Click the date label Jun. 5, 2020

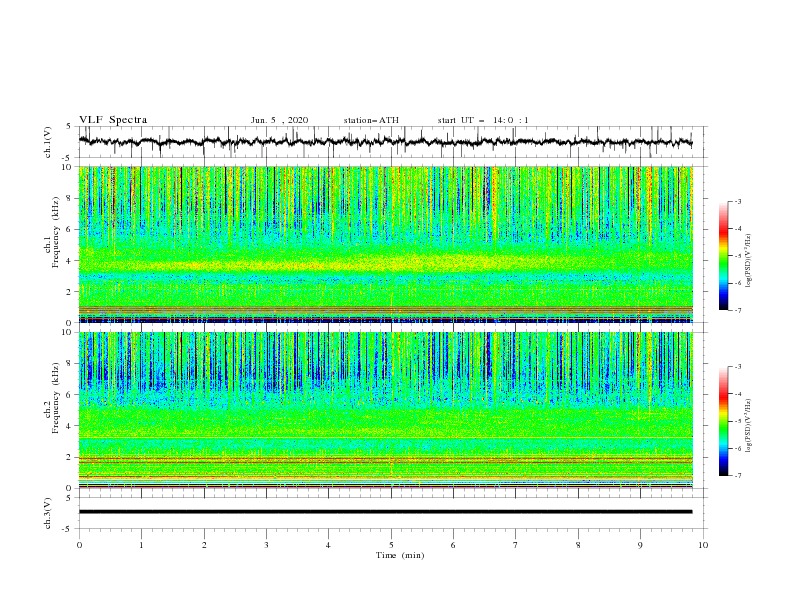click(x=279, y=120)
